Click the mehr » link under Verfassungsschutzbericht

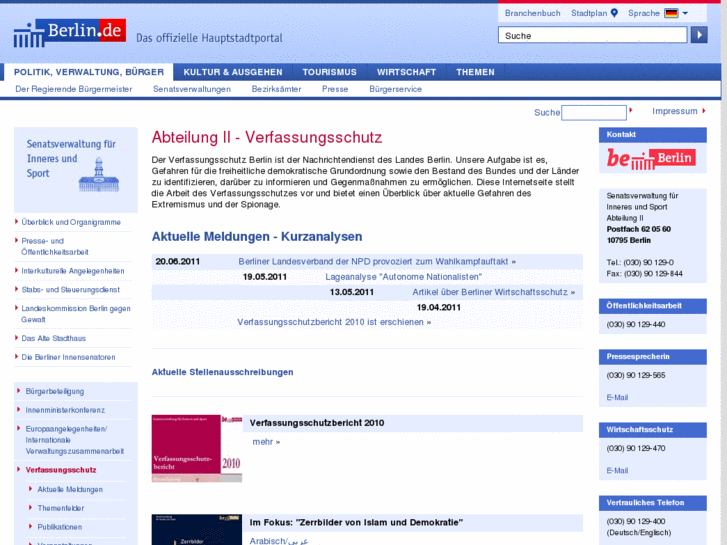(x=266, y=442)
